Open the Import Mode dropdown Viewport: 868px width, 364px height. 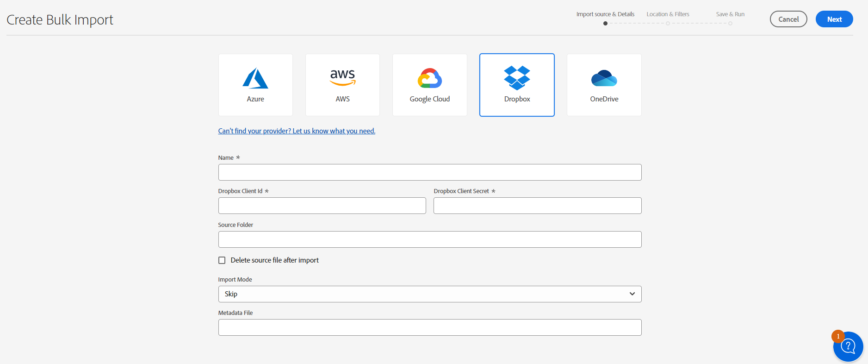(429, 294)
